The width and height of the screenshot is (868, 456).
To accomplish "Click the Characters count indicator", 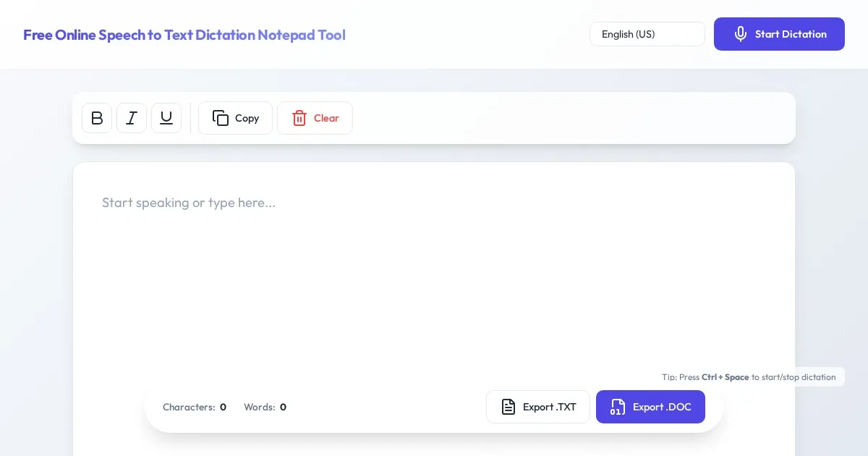I will [194, 407].
